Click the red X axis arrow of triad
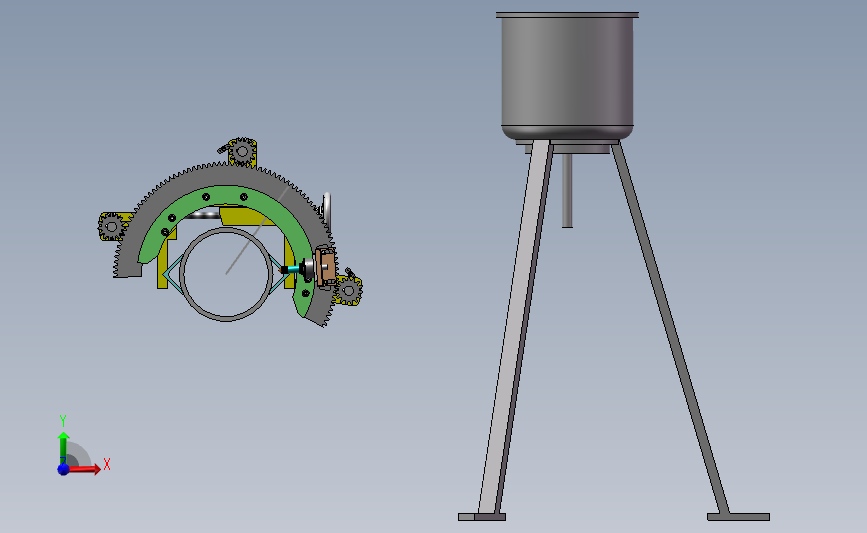 84,469
